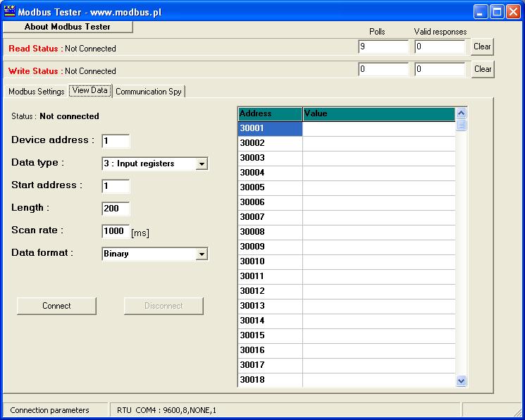Focus the Scan rate field showing 1000
The height and width of the screenshot is (420, 525).
click(116, 230)
